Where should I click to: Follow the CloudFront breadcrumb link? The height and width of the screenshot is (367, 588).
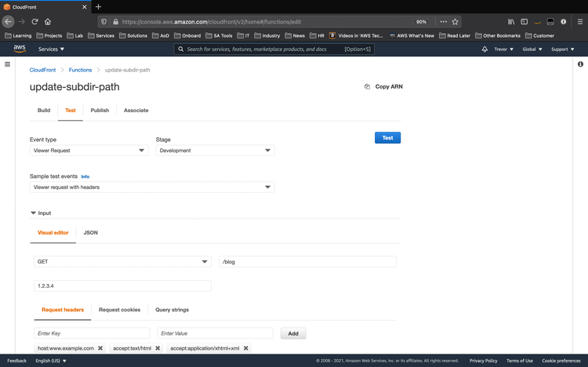click(x=43, y=70)
